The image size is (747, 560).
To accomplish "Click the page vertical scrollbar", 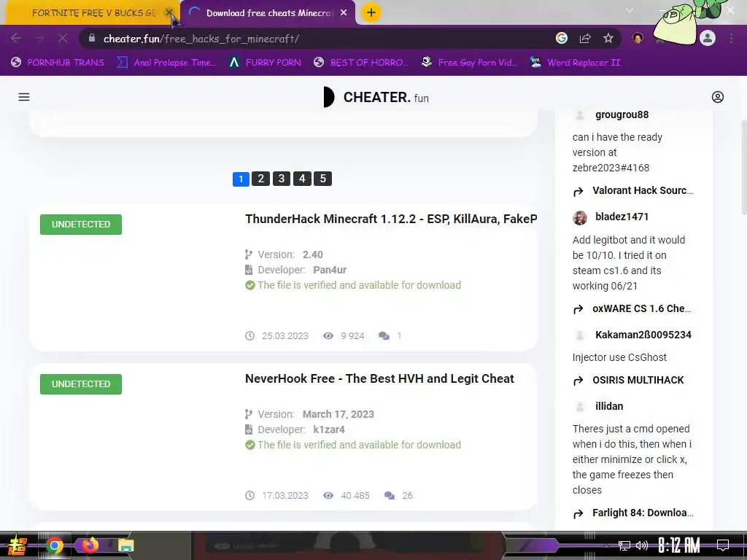I will click(x=743, y=167).
